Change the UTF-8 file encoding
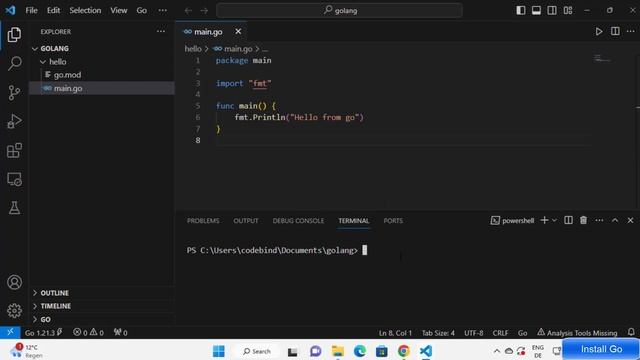The height and width of the screenshot is (360, 640). pyautogui.click(x=473, y=333)
